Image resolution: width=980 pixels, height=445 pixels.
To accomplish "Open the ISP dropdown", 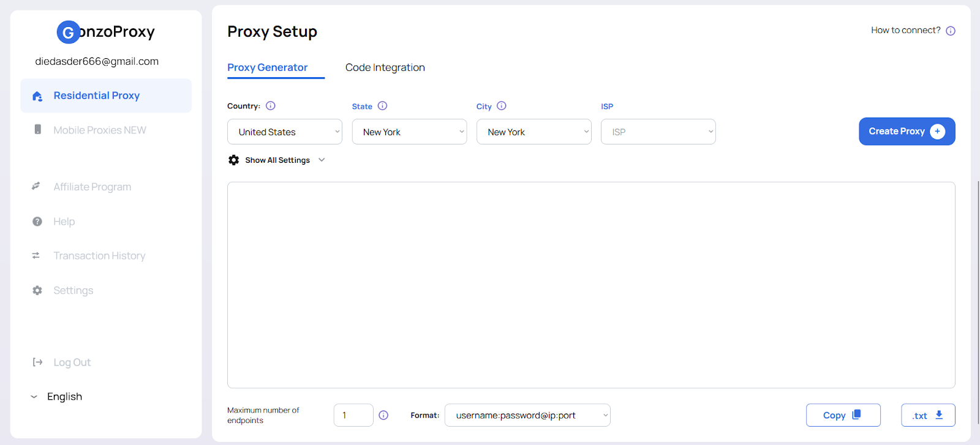I will click(x=658, y=132).
